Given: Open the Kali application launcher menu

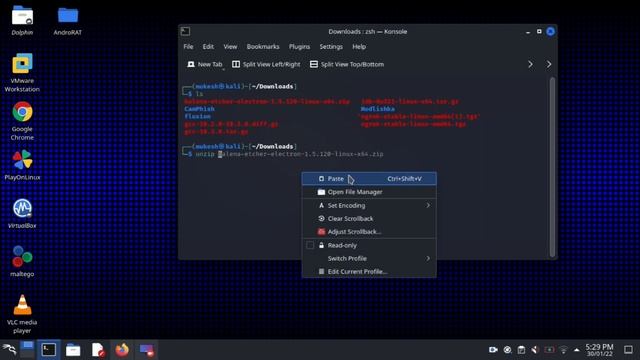Looking at the screenshot, I should pos(9,350).
